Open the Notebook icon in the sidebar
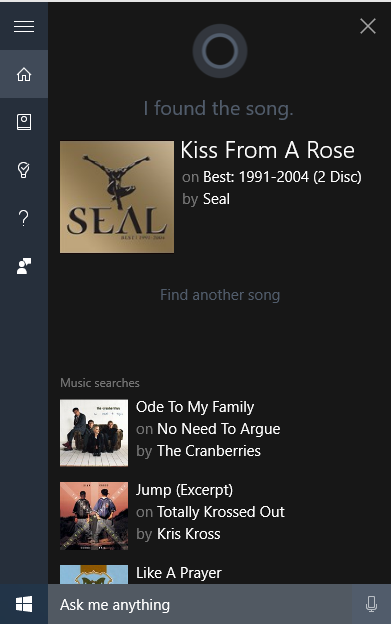The width and height of the screenshot is (391, 624). [x=24, y=122]
